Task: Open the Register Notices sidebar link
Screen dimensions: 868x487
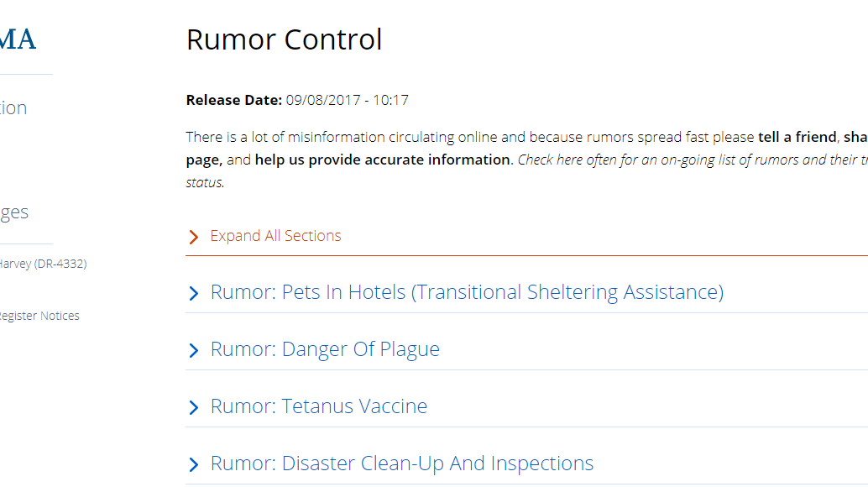Action: click(39, 316)
